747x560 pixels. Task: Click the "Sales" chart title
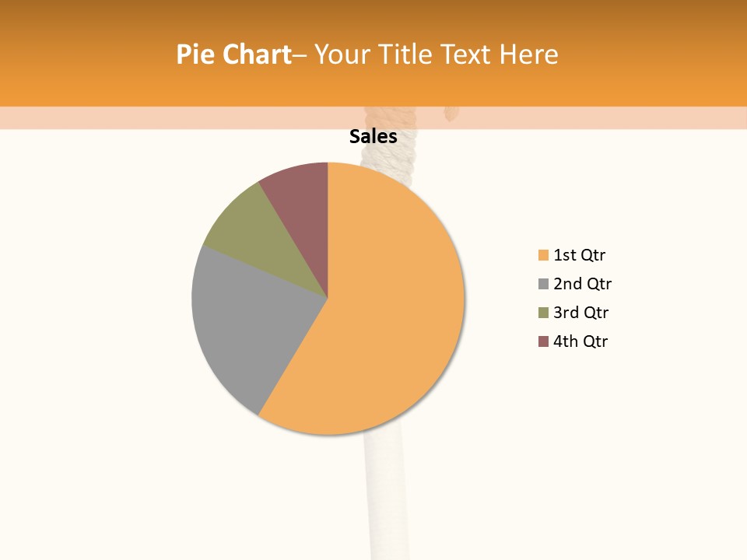373,137
